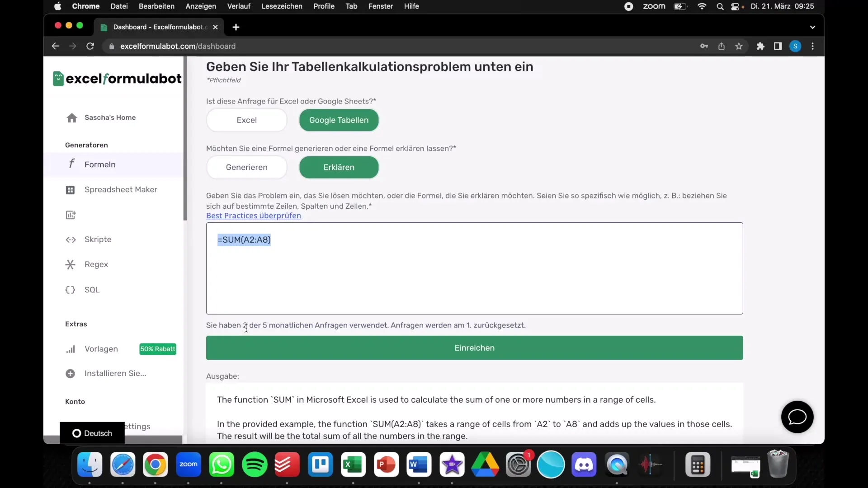
Task: Submit with the Einreichen button
Action: [x=474, y=348]
